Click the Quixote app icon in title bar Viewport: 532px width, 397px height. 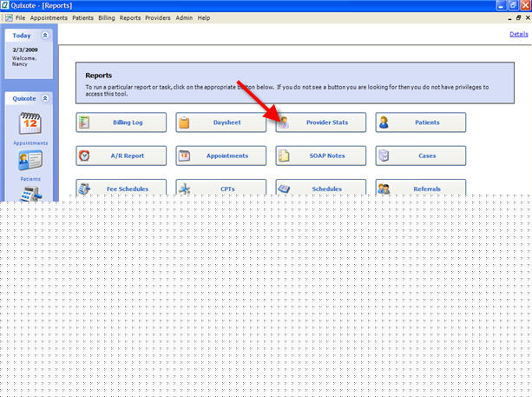coord(4,5)
